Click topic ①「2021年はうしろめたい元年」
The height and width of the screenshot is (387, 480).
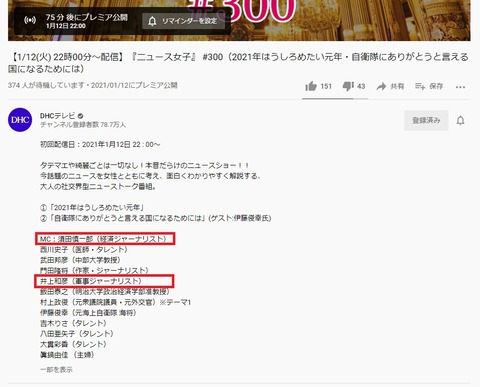pyautogui.click(x=92, y=207)
